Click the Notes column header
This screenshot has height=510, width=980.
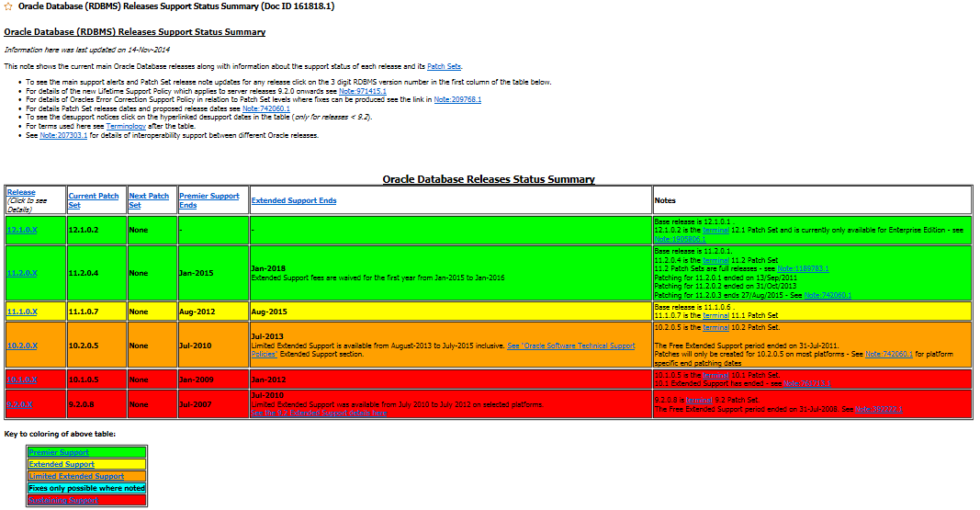(665, 200)
